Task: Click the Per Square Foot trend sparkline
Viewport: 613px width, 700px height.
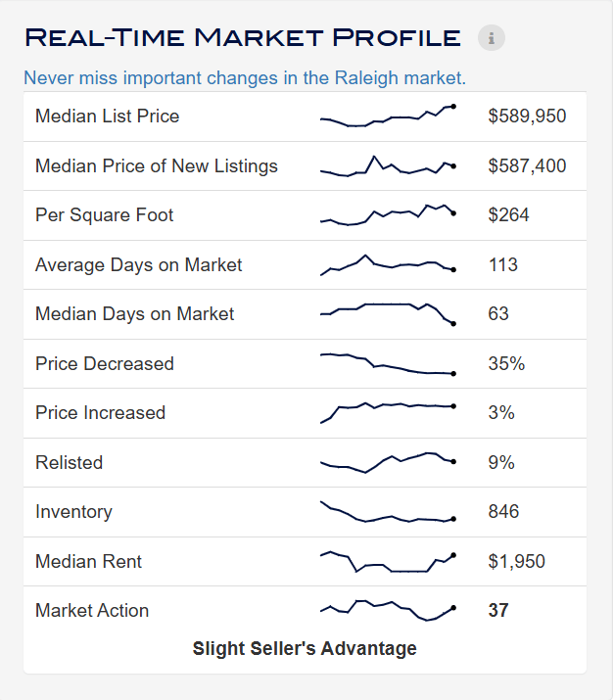Action: pos(388,214)
